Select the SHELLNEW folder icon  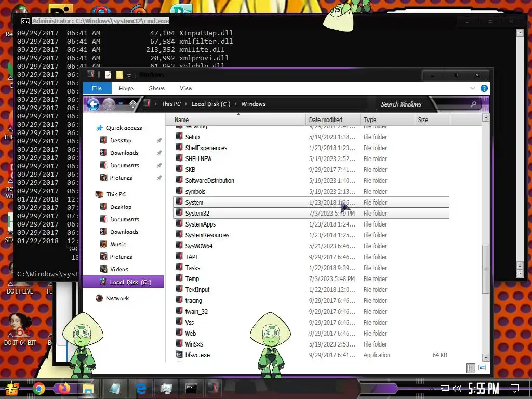coord(179,158)
